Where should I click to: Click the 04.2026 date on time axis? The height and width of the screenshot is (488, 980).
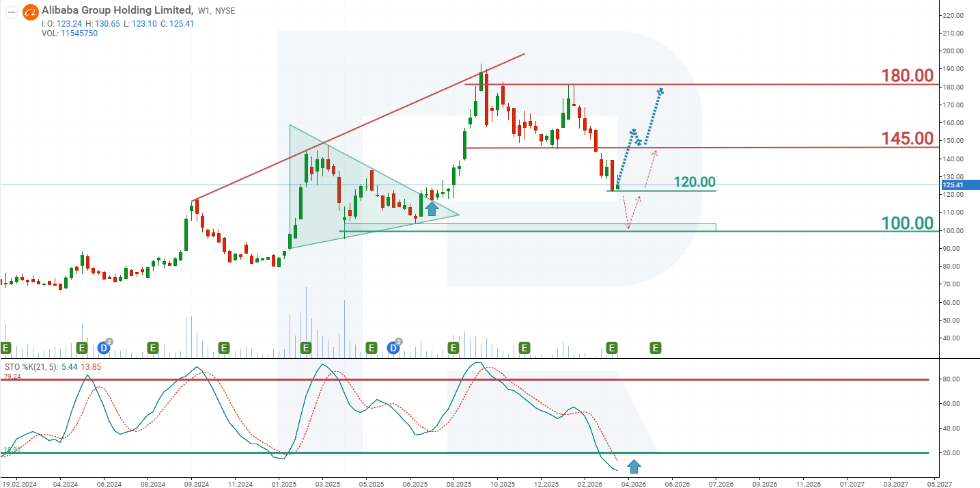tap(633, 483)
